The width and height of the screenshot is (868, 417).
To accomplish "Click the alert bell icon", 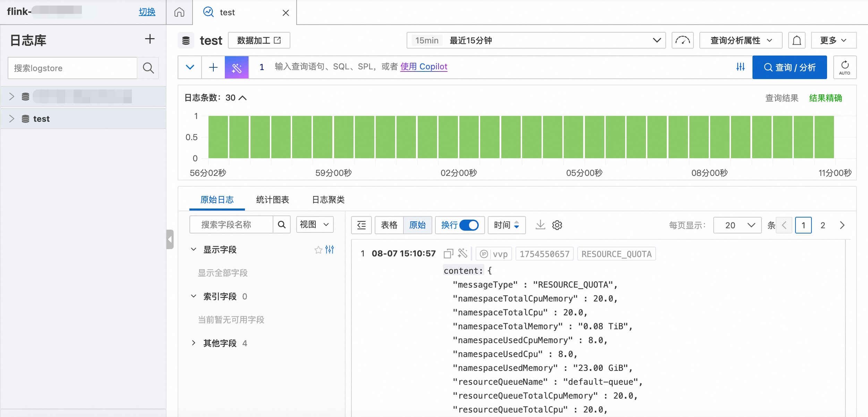I will 797,41.
